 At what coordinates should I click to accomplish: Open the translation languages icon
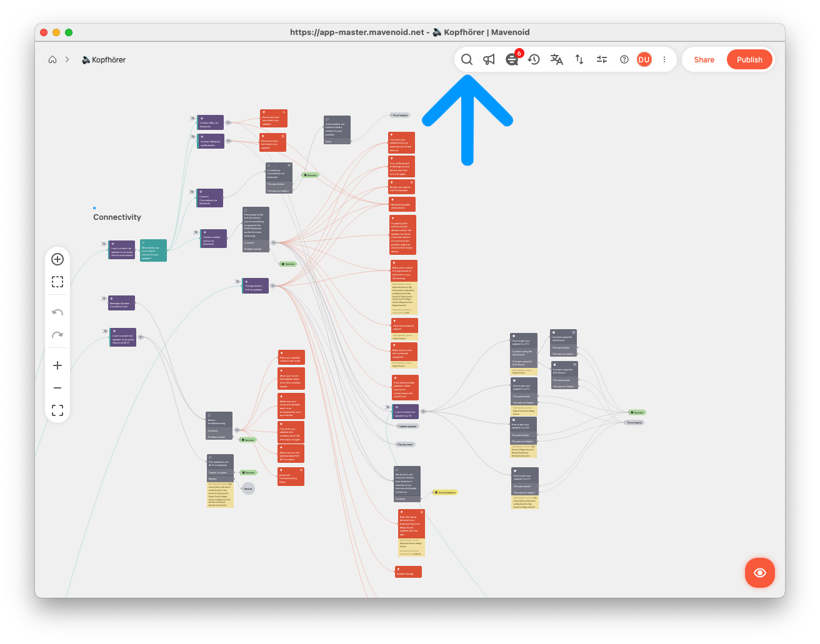[x=556, y=59]
